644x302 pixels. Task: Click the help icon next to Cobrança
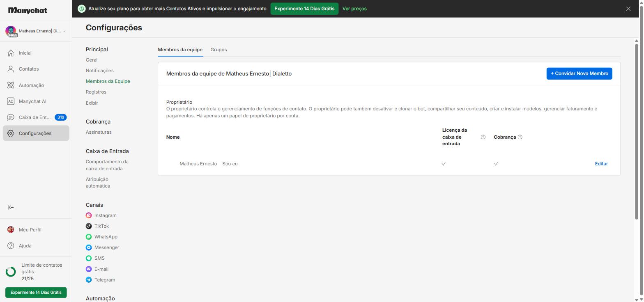[x=520, y=137]
